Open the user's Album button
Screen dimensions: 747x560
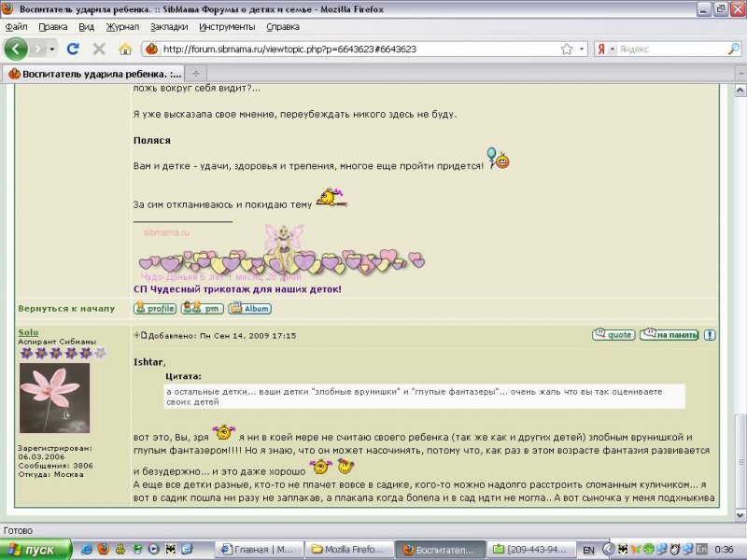point(249,308)
